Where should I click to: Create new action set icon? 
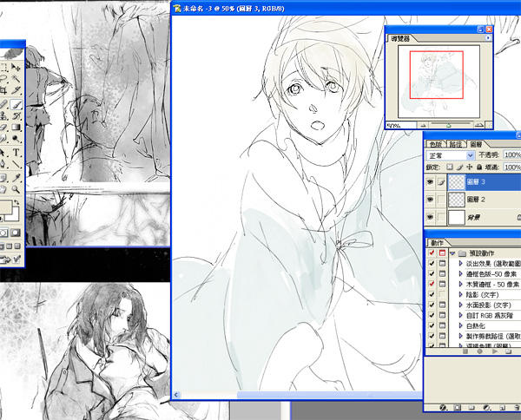point(508,351)
